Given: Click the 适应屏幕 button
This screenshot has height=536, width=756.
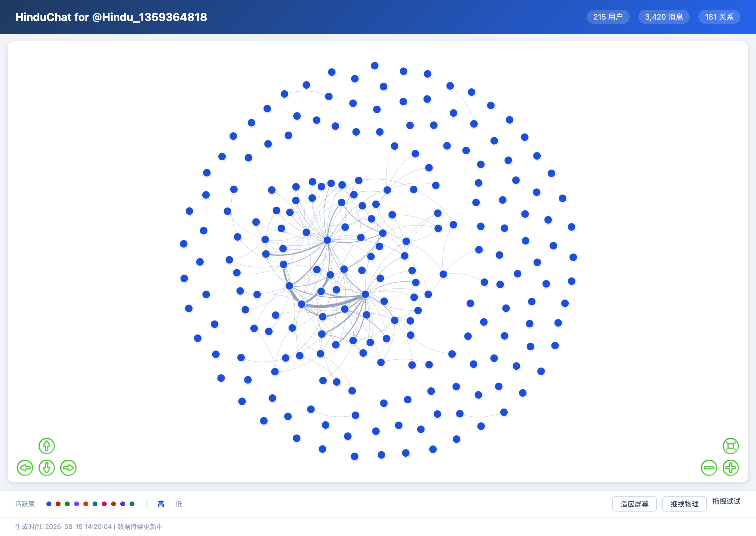Looking at the screenshot, I should point(634,504).
